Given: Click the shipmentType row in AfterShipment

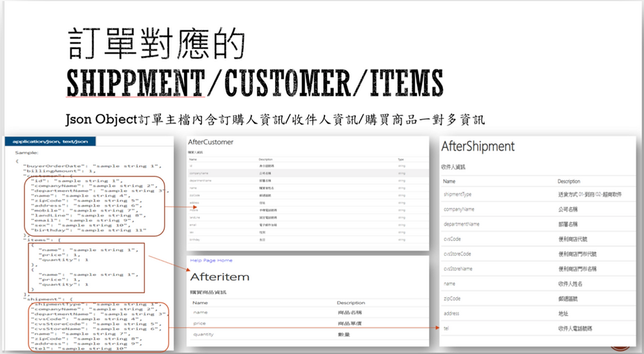Looking at the screenshot, I should click(x=538, y=194).
